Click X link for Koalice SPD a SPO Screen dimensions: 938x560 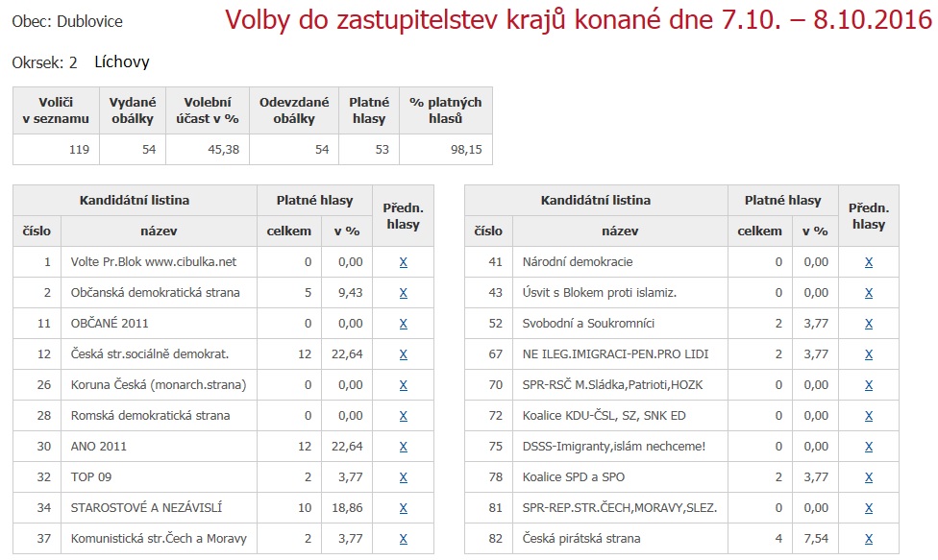click(869, 477)
